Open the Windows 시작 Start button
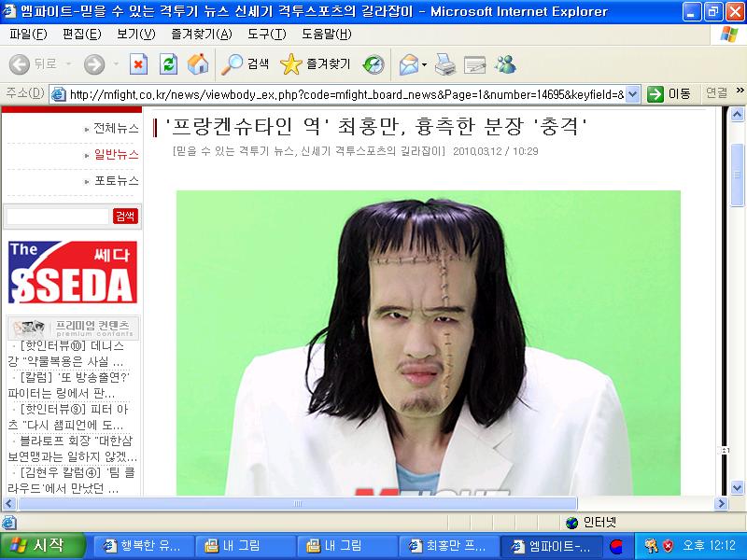 [x=43, y=546]
